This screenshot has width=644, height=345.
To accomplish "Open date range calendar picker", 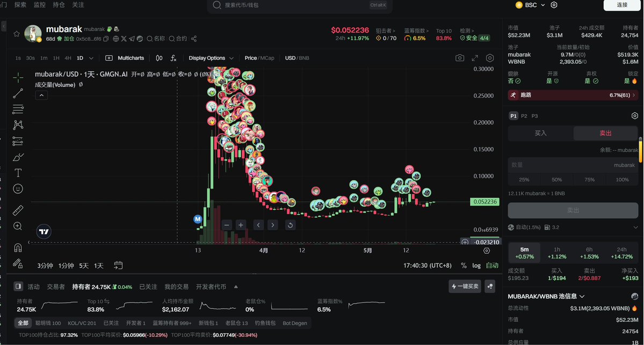I will click(x=118, y=266).
